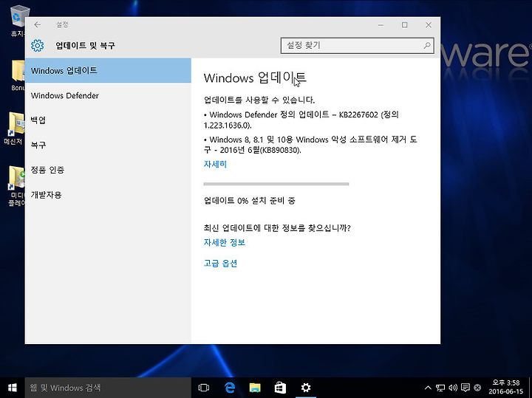
Task: Click the 자세한 정보 link
Action: 225,242
